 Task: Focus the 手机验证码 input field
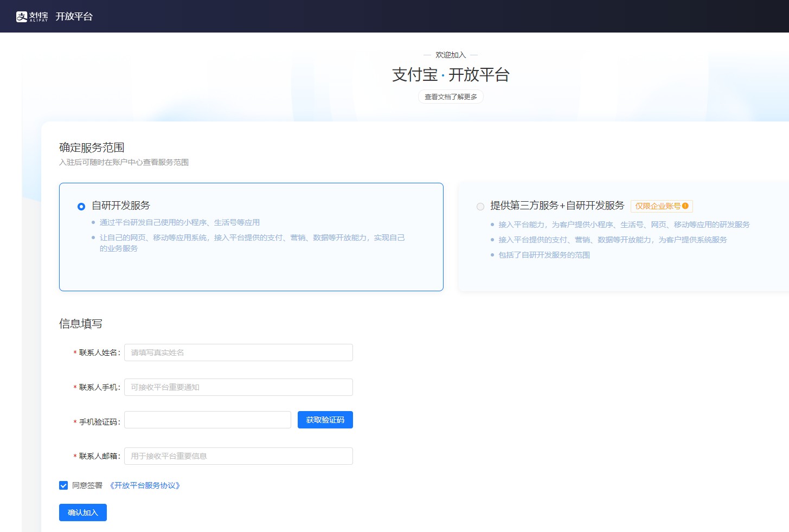coord(208,420)
